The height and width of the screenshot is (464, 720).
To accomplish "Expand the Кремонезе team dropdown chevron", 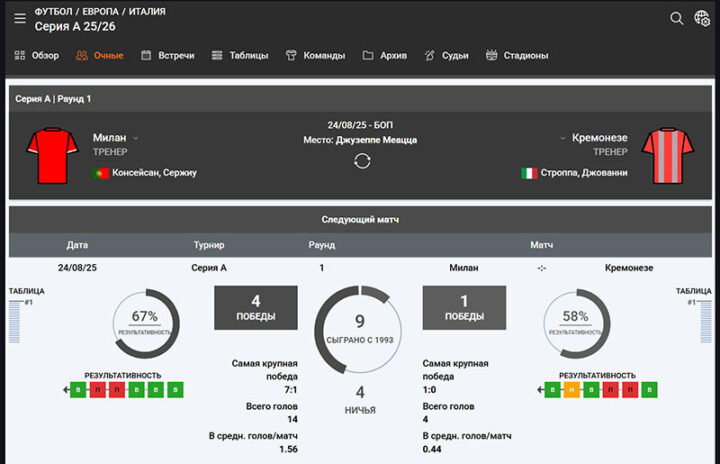I will [562, 138].
